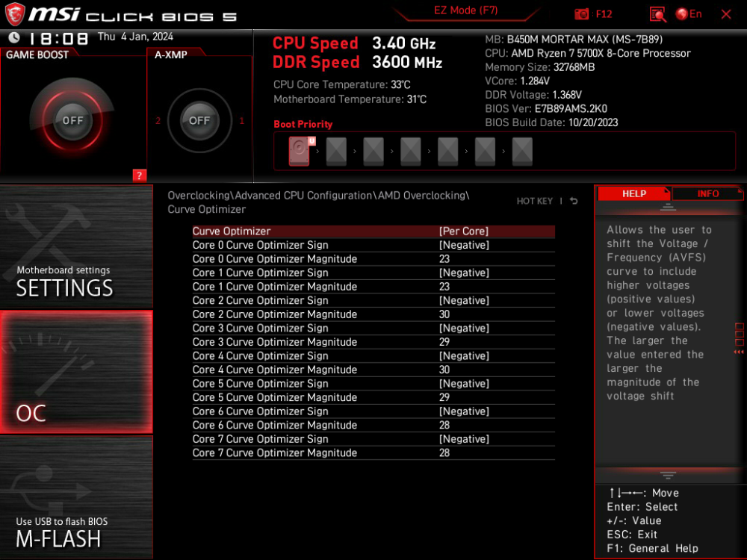
Task: Enable A-XMP memory profile knob
Action: coord(199,119)
